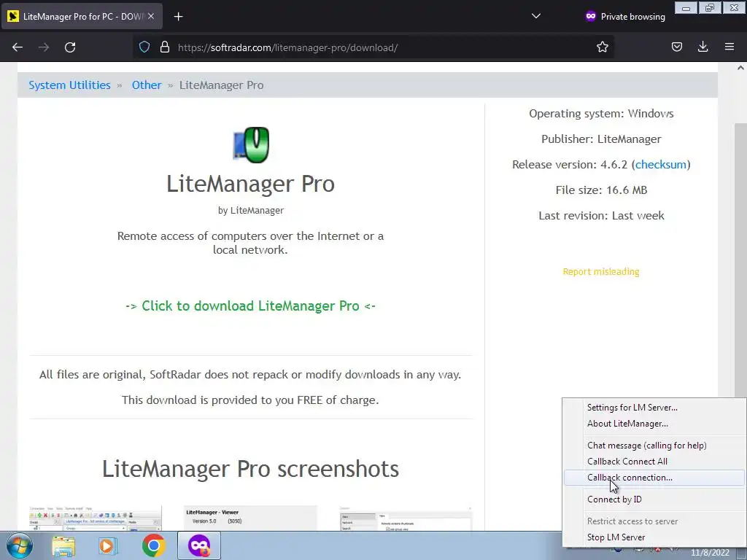
Task: Click the LiteManager Pro mouse logo
Action: click(x=251, y=145)
